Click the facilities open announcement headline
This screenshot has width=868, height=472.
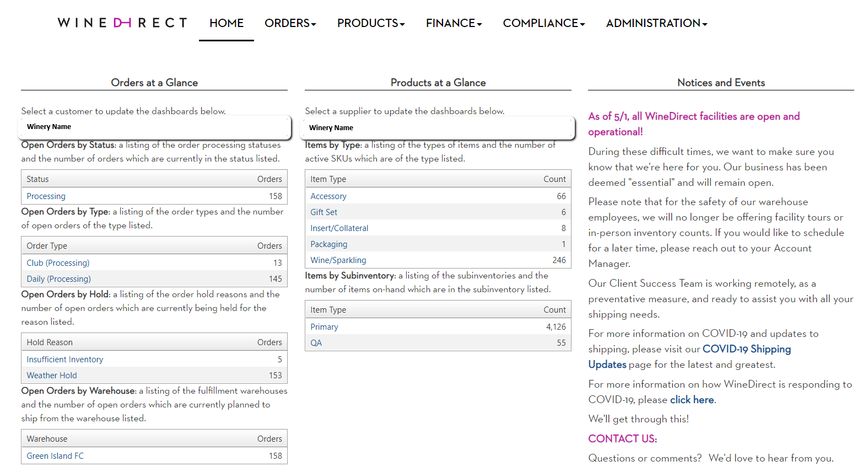tap(694, 124)
